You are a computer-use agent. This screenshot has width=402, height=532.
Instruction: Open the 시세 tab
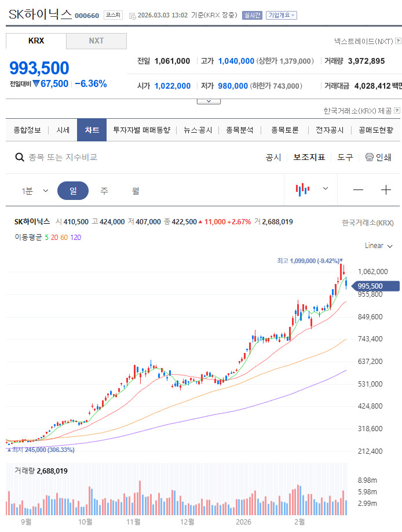click(63, 130)
